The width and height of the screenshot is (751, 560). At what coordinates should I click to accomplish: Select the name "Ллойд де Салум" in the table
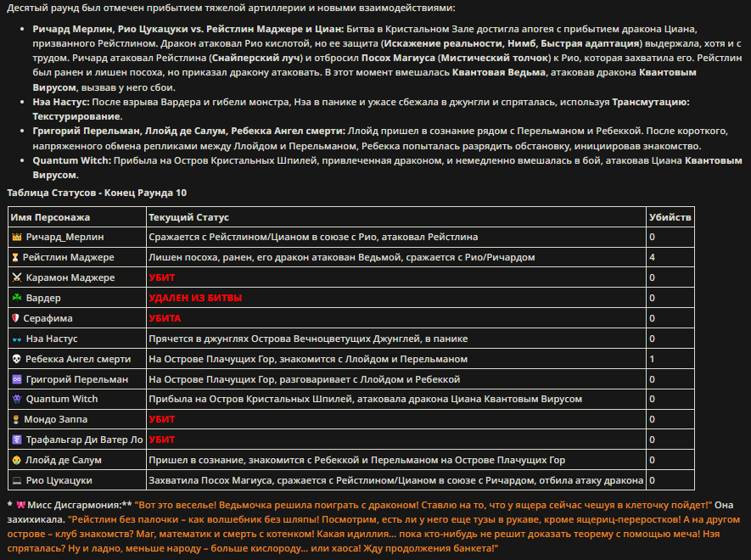point(64,461)
